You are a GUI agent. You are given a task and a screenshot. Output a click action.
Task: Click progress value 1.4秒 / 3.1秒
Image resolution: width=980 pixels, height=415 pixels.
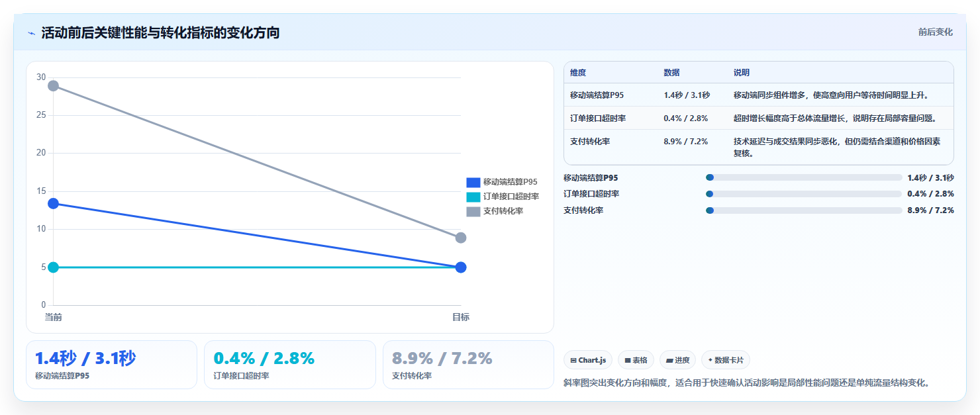(930, 177)
